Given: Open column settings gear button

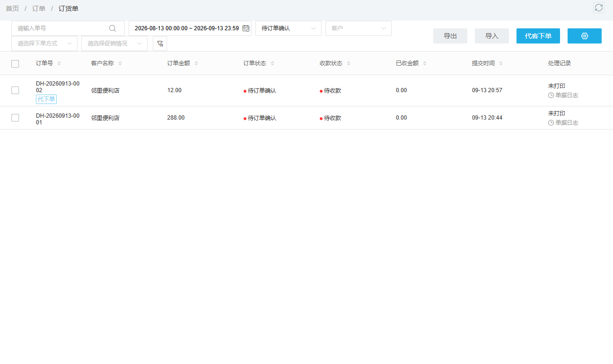Looking at the screenshot, I should (x=585, y=36).
